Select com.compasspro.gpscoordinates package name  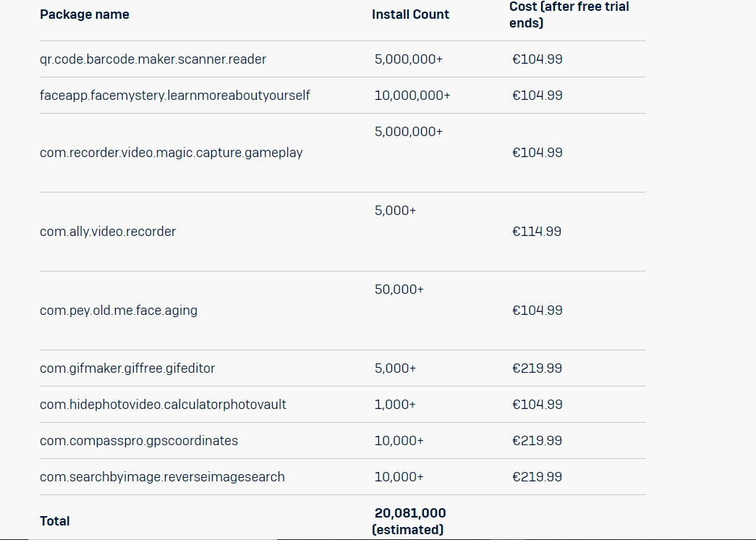coord(139,441)
